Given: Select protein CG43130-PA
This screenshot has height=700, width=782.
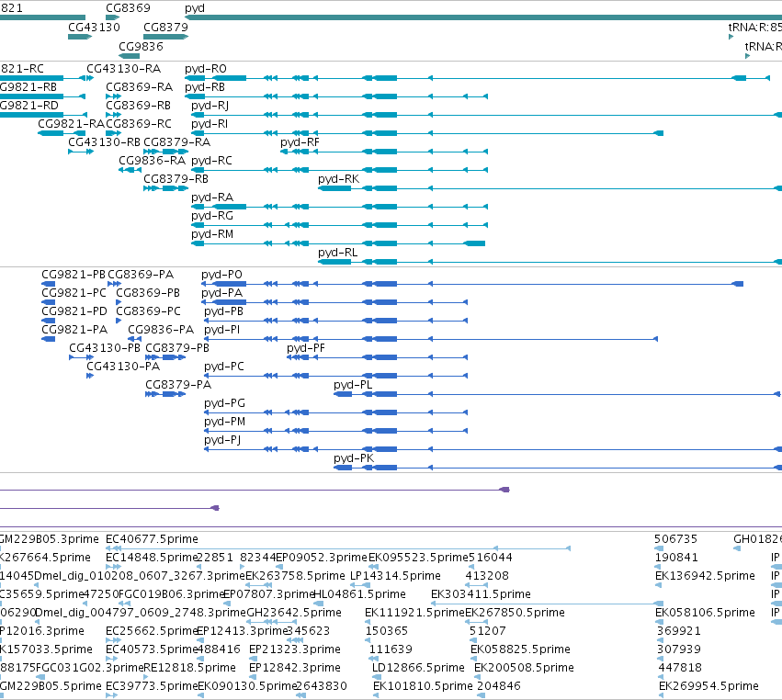Looking at the screenshot, I should (x=123, y=367).
